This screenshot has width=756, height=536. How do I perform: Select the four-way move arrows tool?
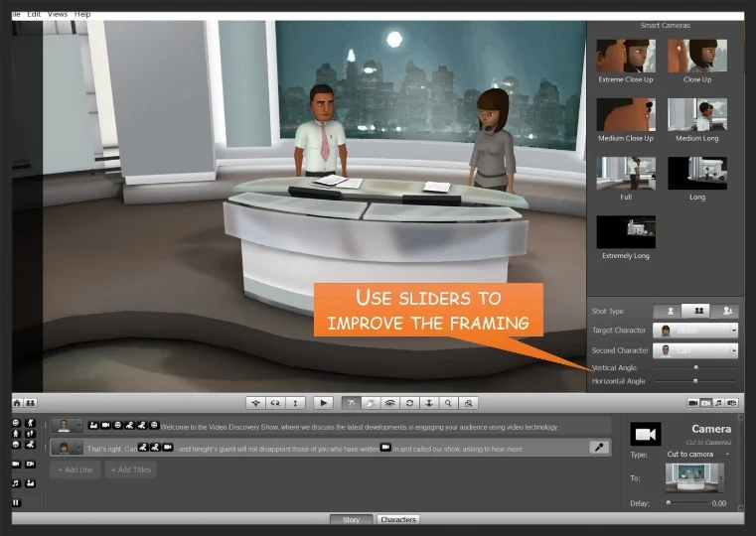(255, 403)
